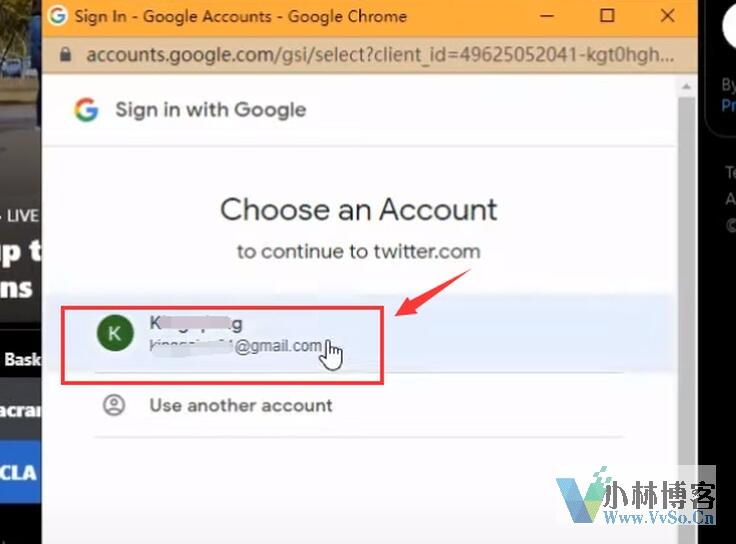Click the person icon for another account
Image resolution: width=736 pixels, height=544 pixels.
pyautogui.click(x=114, y=405)
